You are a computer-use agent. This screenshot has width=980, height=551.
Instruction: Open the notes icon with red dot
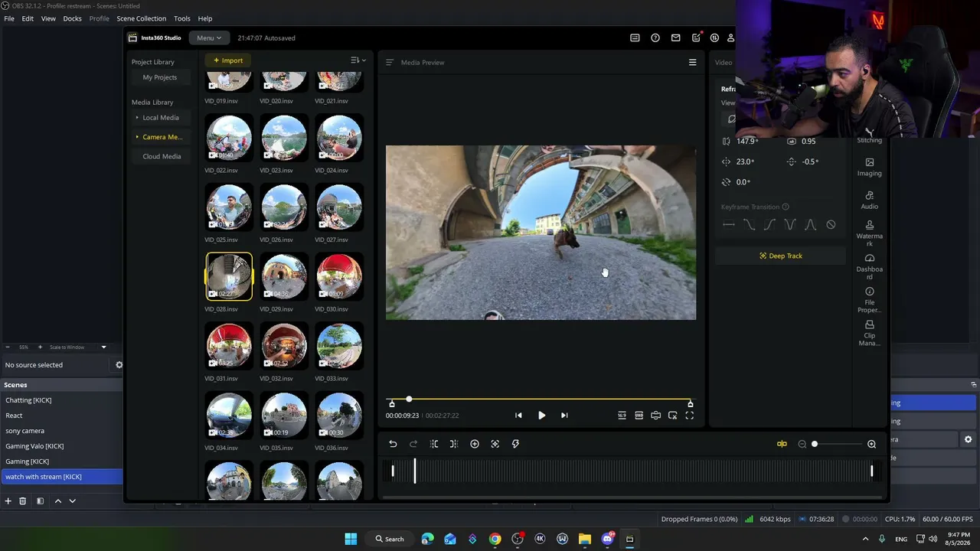pyautogui.click(x=696, y=37)
